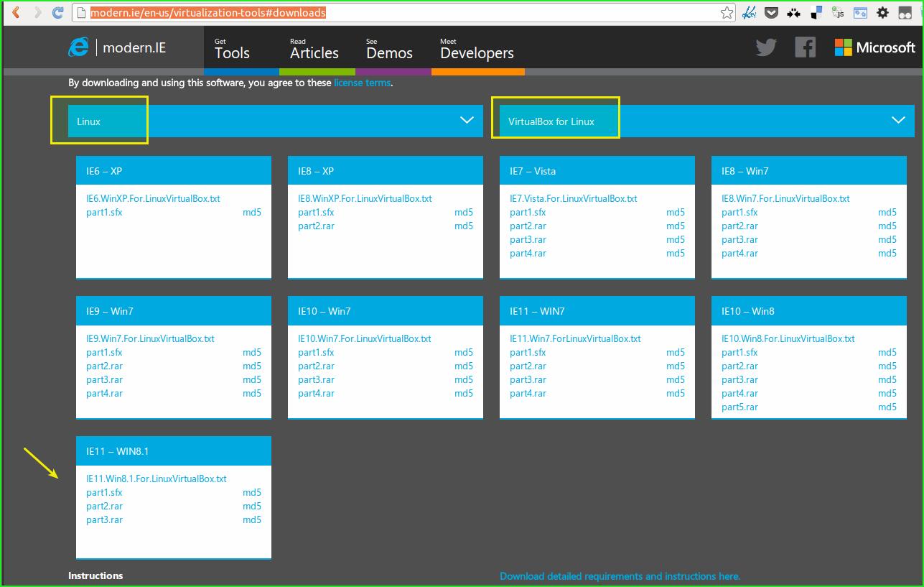Click the modern.IE site title

pos(134,47)
